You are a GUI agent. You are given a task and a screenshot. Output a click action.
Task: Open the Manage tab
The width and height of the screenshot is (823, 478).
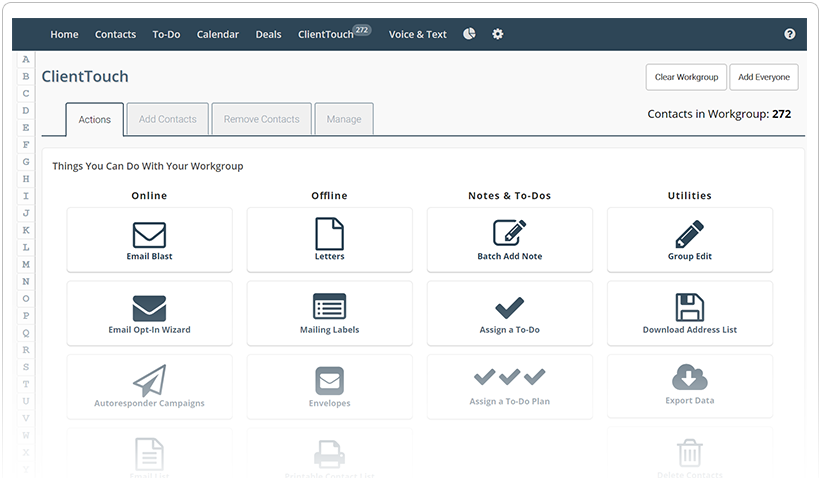point(344,119)
